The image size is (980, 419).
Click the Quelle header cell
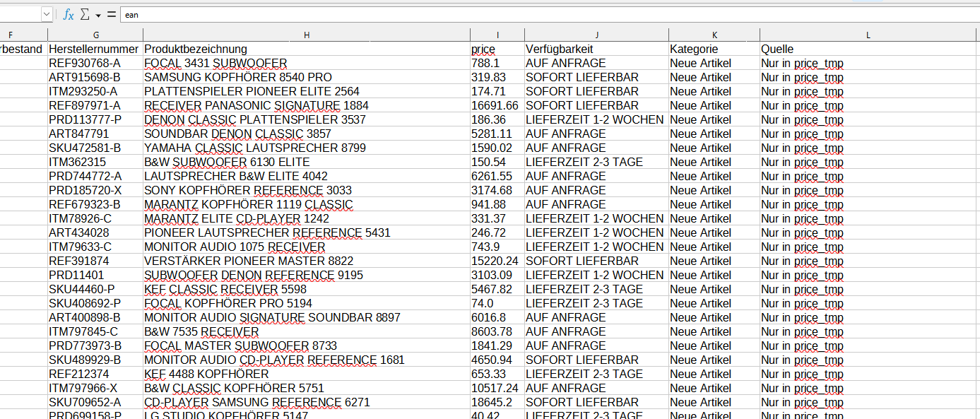tap(777, 49)
